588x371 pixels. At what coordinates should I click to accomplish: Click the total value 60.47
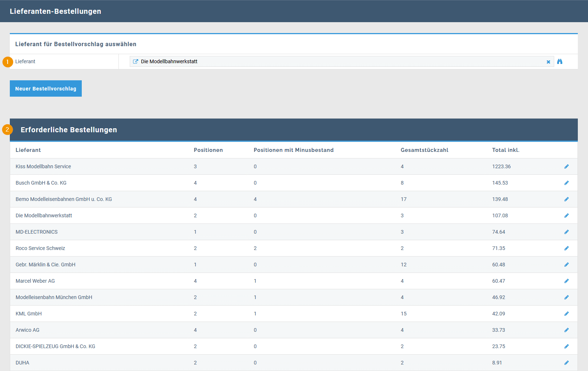pos(499,281)
